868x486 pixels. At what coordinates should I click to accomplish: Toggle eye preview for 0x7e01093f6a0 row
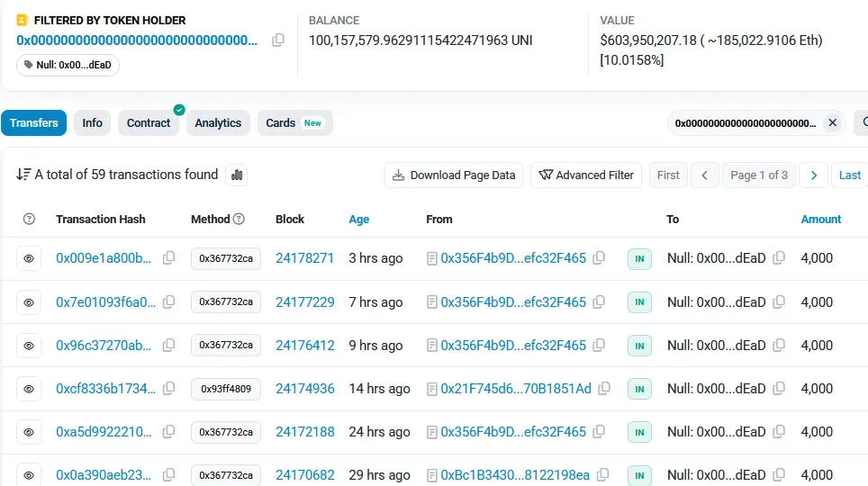pyautogui.click(x=29, y=302)
